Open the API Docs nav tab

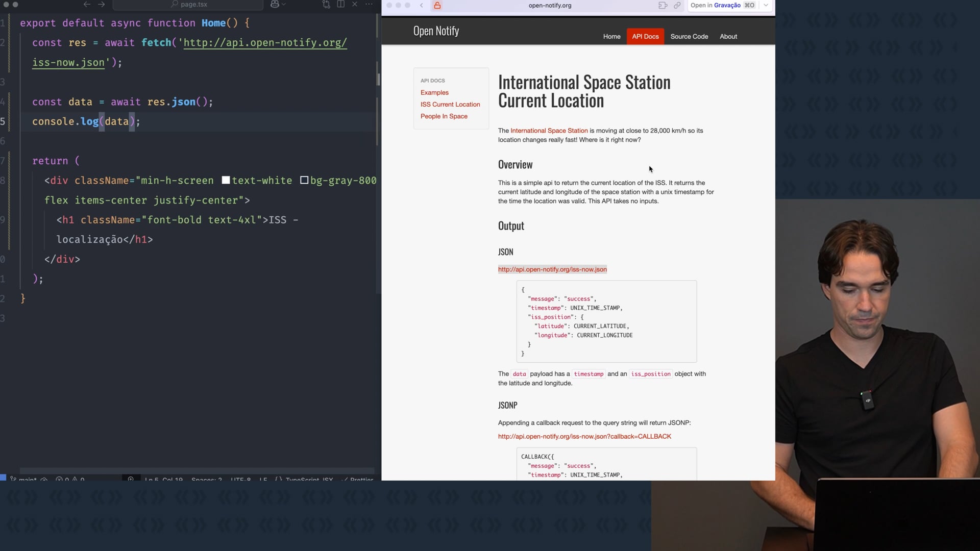click(645, 37)
